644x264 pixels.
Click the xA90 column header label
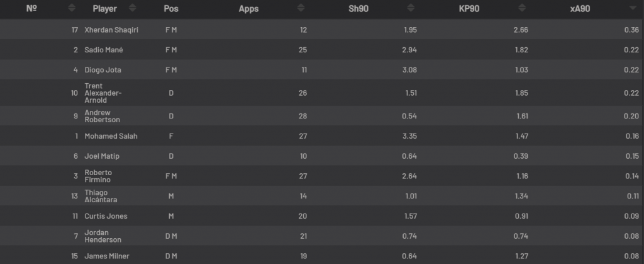point(580,9)
